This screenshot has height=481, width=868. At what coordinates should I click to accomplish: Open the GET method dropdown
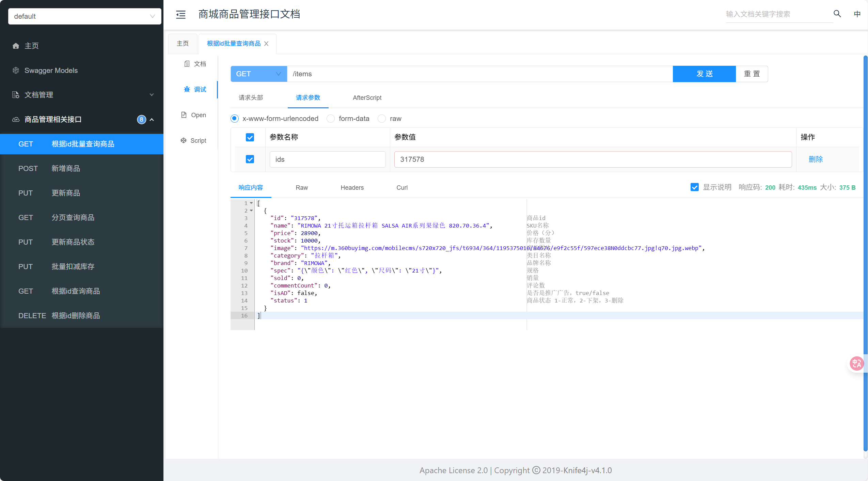pos(259,74)
